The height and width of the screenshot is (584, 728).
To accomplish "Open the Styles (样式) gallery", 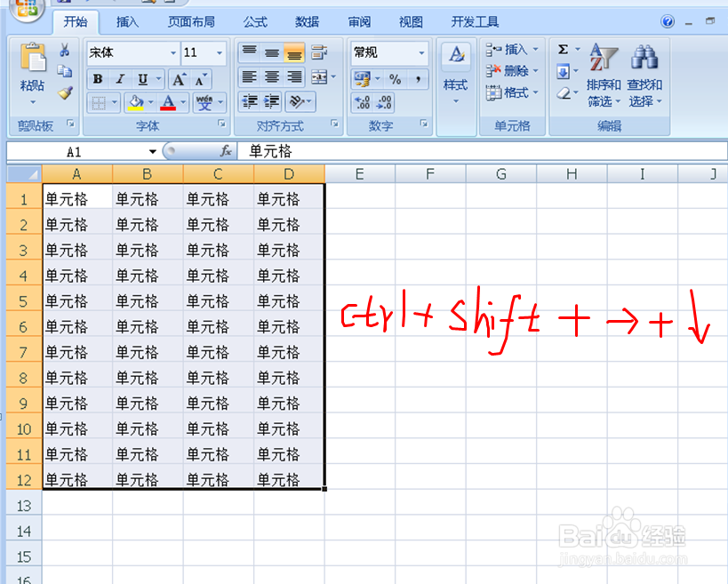I will (456, 75).
